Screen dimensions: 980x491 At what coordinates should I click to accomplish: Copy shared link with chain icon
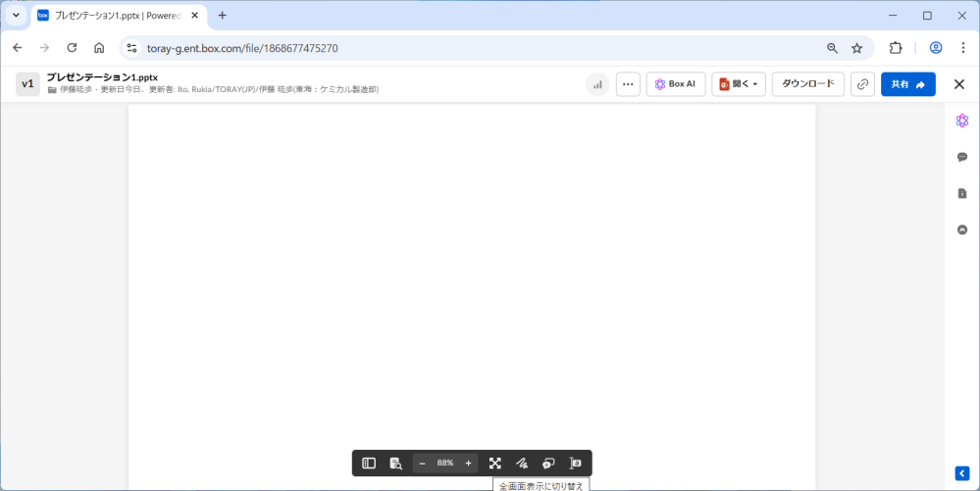click(862, 84)
